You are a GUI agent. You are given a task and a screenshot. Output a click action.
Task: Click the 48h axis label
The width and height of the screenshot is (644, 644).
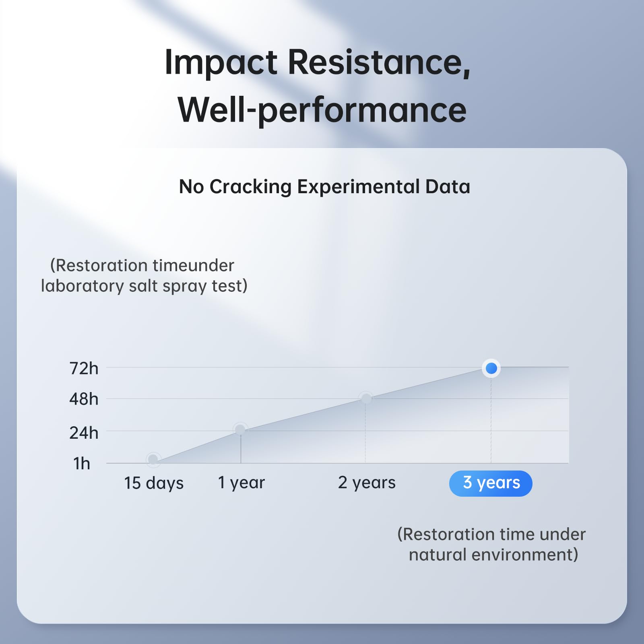(84, 399)
